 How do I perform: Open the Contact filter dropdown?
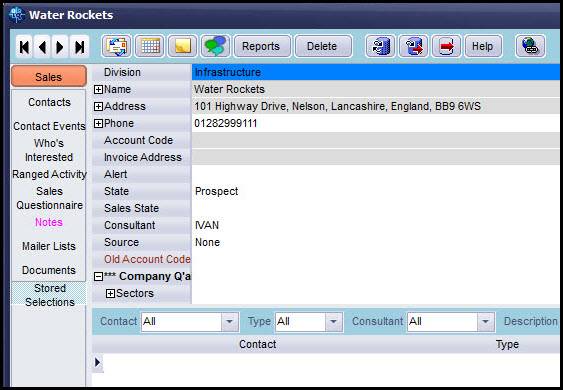229,321
